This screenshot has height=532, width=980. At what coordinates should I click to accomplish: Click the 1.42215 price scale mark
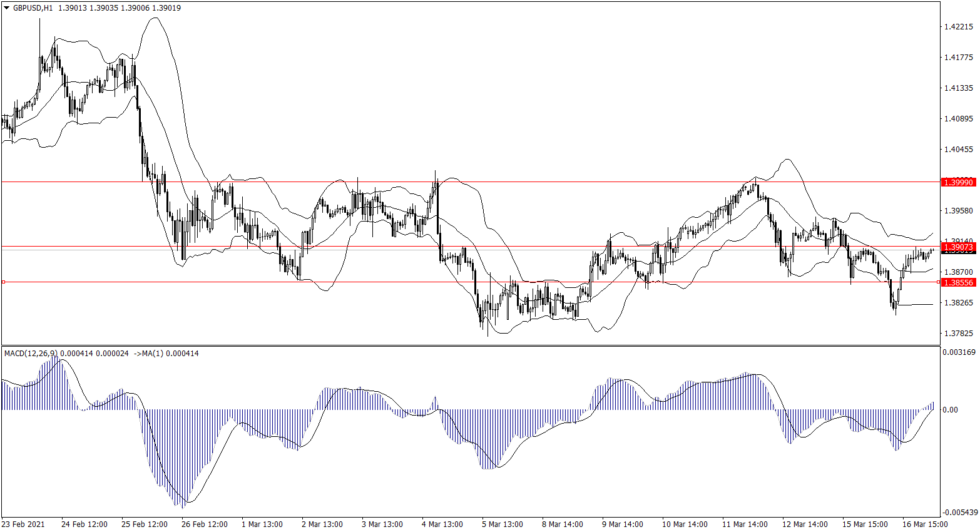coord(958,27)
